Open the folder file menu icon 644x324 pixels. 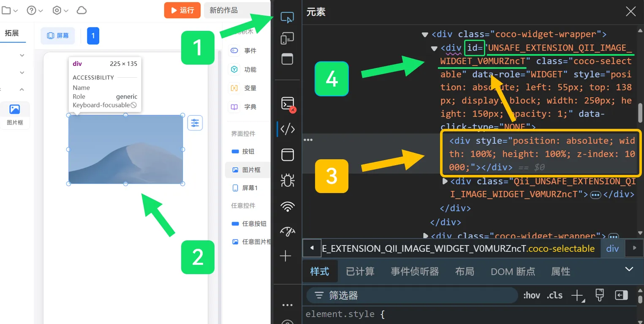point(9,11)
